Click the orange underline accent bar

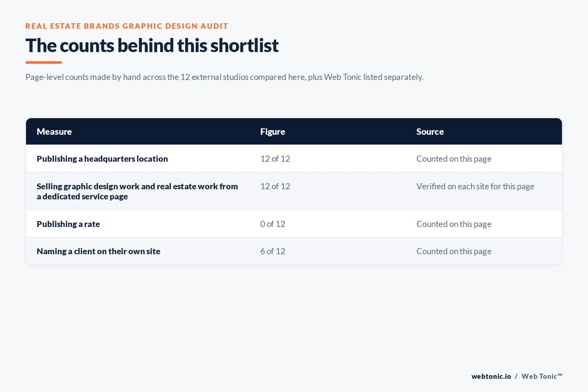43,62
